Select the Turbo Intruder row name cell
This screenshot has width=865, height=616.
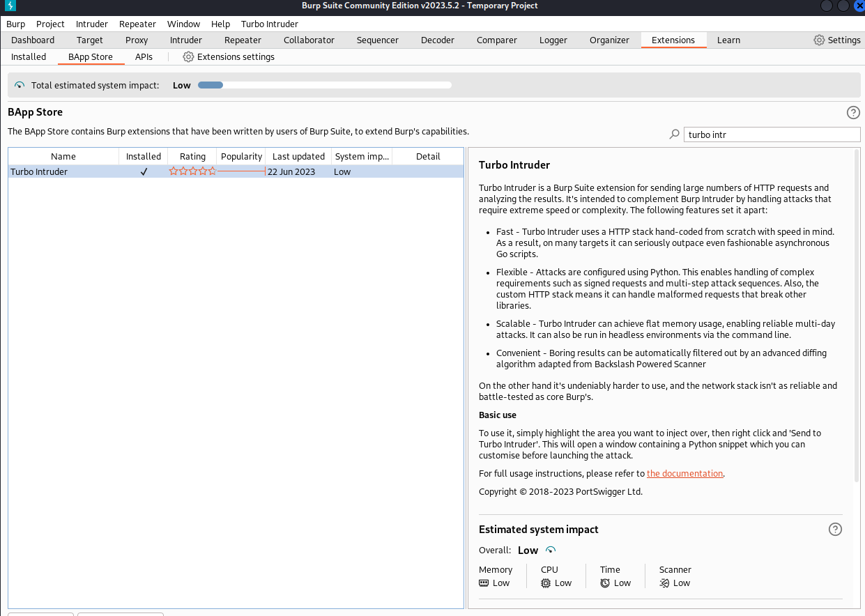(x=63, y=171)
